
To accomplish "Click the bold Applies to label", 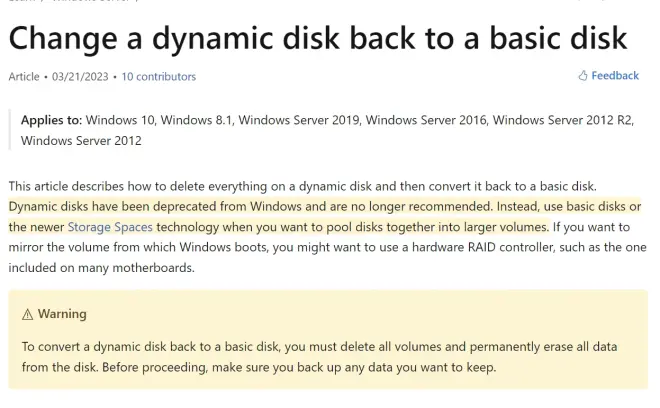I will (51, 120).
